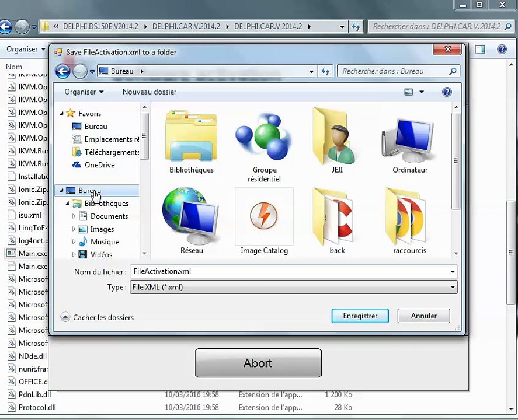Select highlighted Main.exe application file

click(27, 253)
